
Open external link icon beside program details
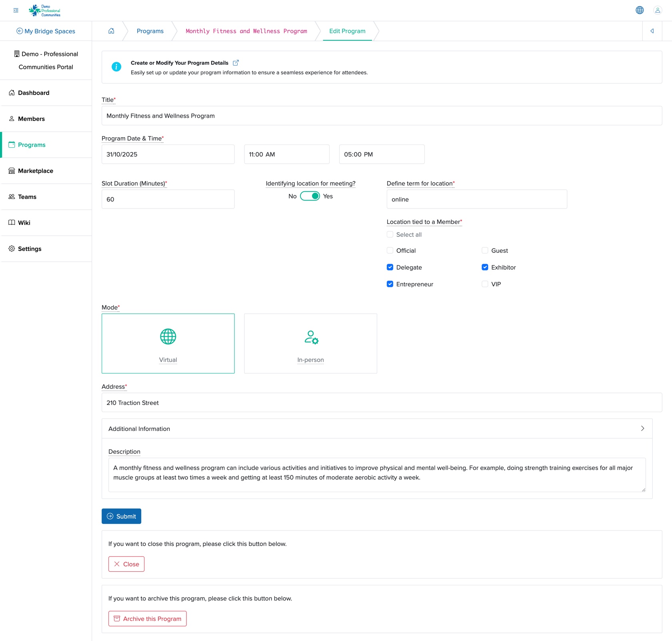(x=236, y=63)
